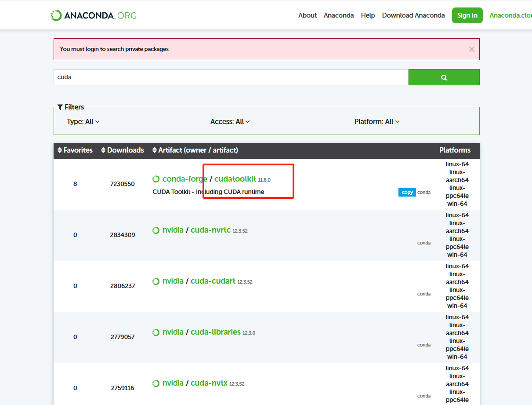Click nvidia owner link beside cuda-nvrtc

173,230
